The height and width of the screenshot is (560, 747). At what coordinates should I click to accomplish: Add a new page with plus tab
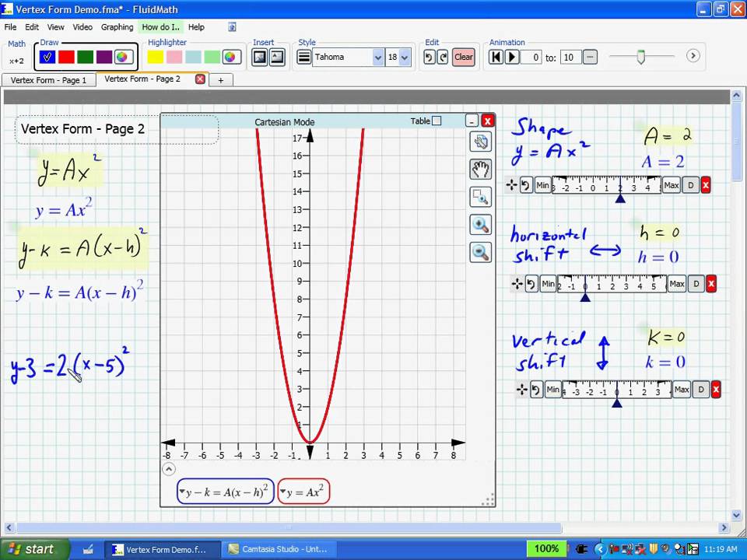(x=220, y=80)
